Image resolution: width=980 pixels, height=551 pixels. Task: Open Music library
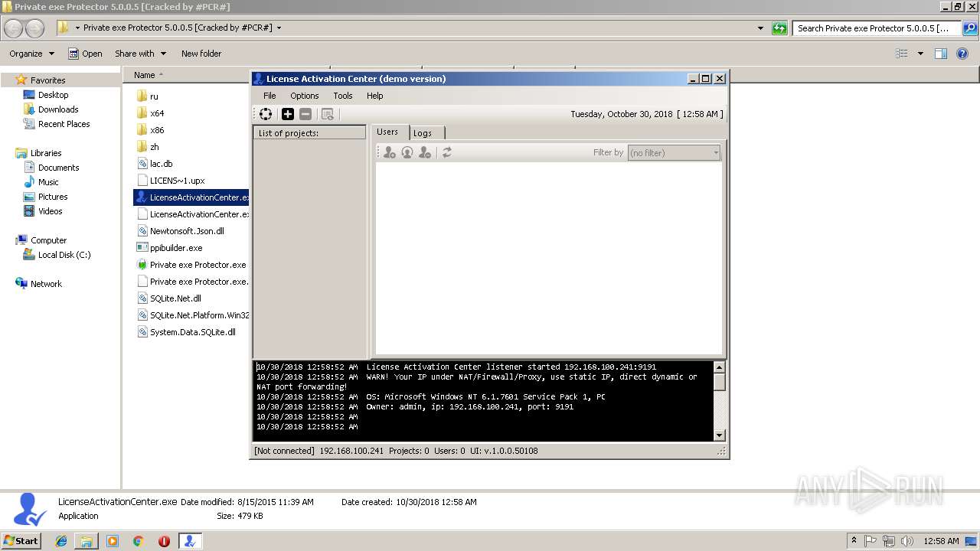coord(41,182)
